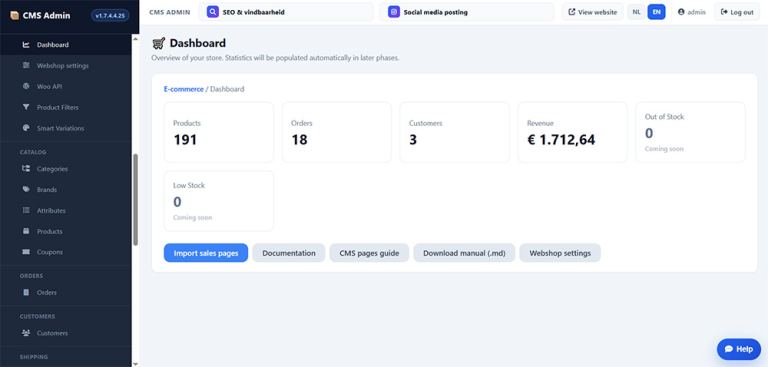Click the Revenue € 1.712,64 card
This screenshot has height=367, width=768.
click(x=573, y=132)
